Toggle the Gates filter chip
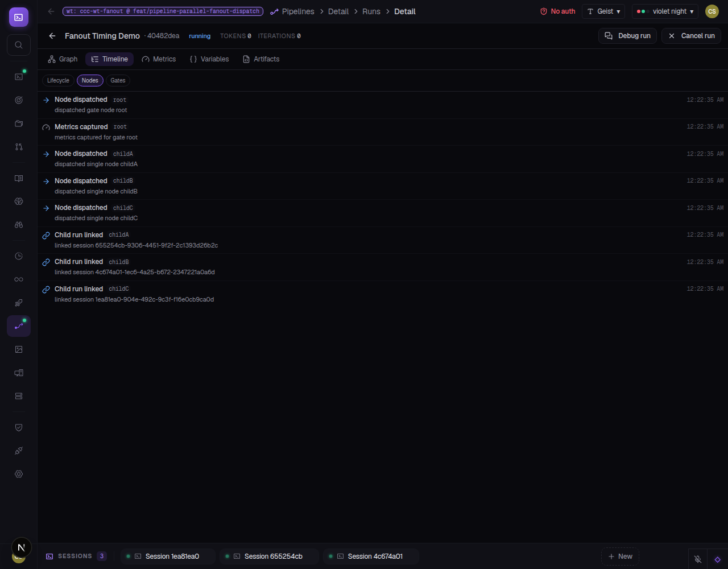Viewport: 728px width, 569px height. [x=118, y=80]
